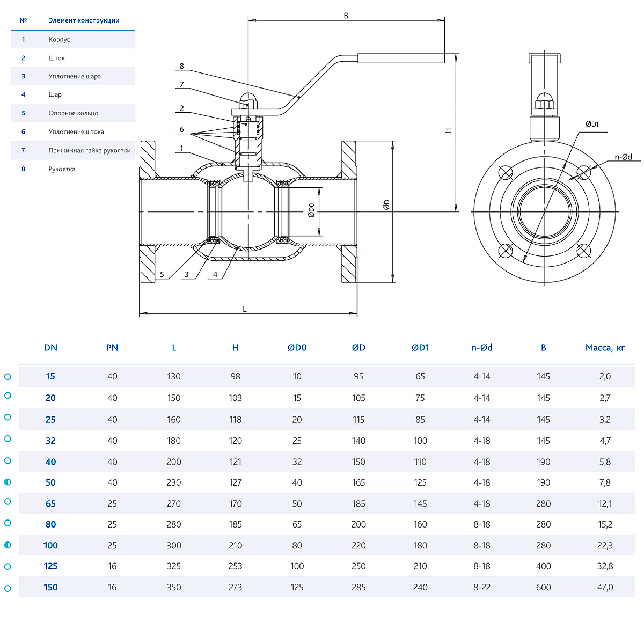Viewport: 644px width, 644px height.
Task: Click the circle marker beside DN 20 row
Action: [x=8, y=396]
